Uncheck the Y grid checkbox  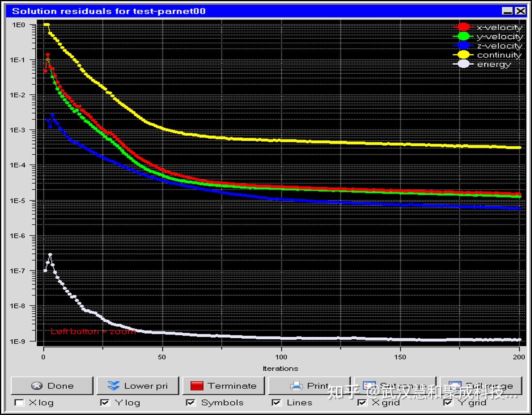pyautogui.click(x=448, y=403)
